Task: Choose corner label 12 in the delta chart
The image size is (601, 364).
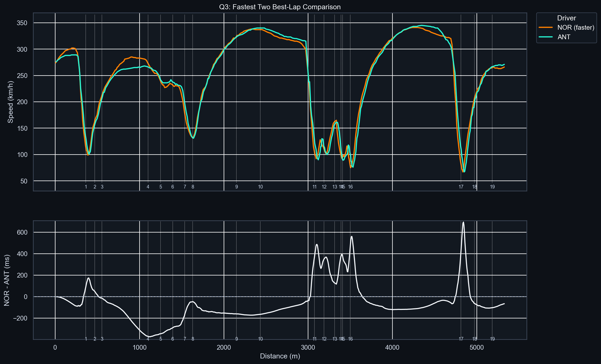Action: [x=324, y=339]
